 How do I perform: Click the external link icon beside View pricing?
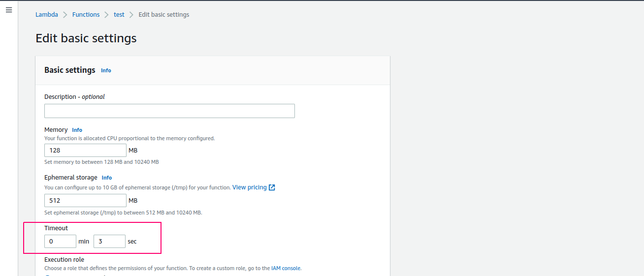point(272,187)
